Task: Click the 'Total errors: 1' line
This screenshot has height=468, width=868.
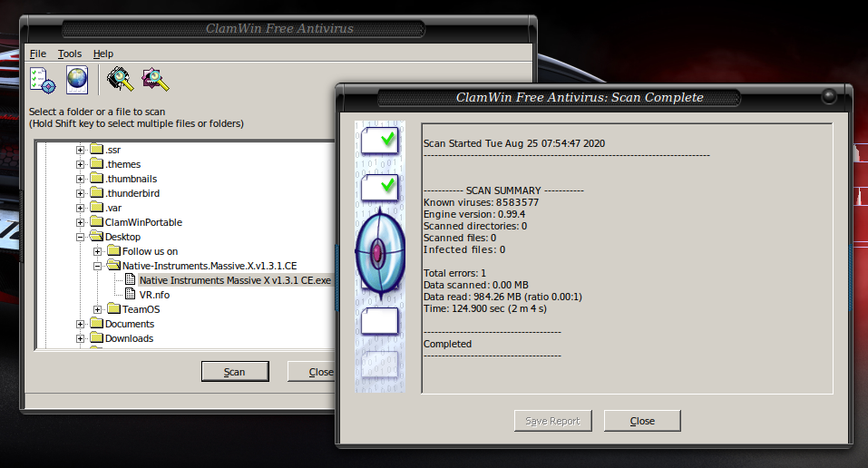Action: [x=454, y=273]
